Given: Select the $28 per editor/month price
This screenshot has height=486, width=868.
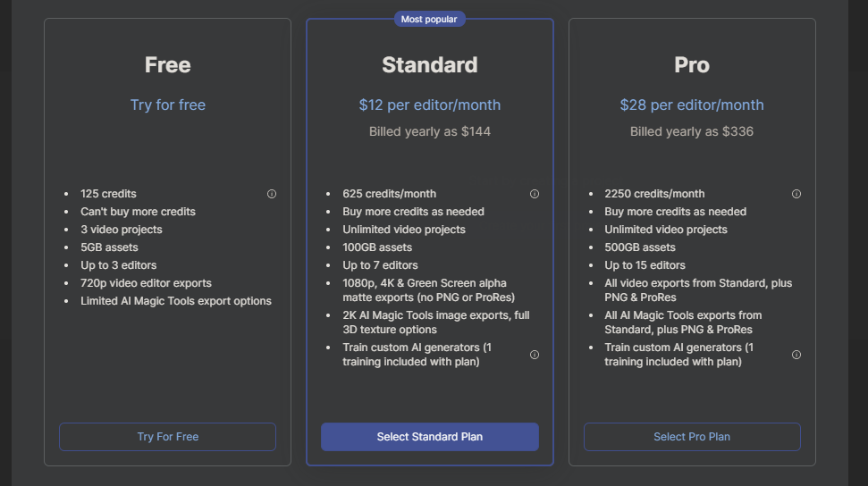Looking at the screenshot, I should pos(692,105).
